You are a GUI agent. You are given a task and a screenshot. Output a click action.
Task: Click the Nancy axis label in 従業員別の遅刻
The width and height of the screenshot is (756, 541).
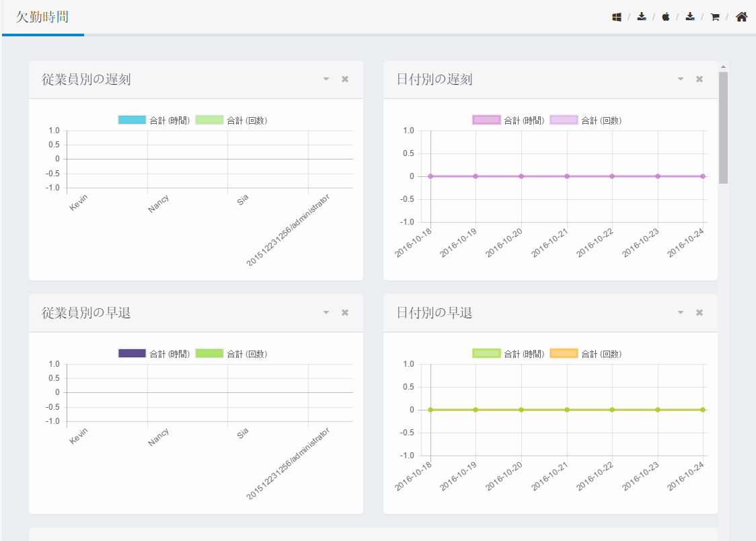[x=159, y=203]
